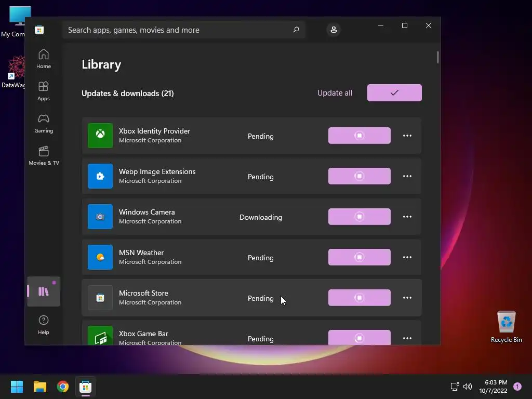532x399 pixels.
Task: Stop the Xbox Game Bar update
Action: [360, 337]
